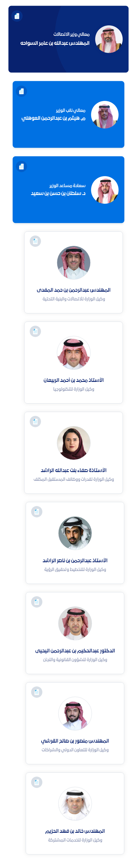Screen dimensions: 137x868
Task: Click name الدكتور عبدالحكيم بن عبدالرحمن اليحيى
Action: (75, 650)
